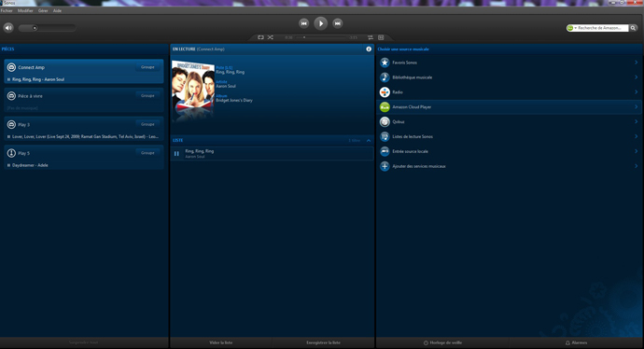Click Suspendre tout button
Screen dimensions: 644x349
[83, 342]
